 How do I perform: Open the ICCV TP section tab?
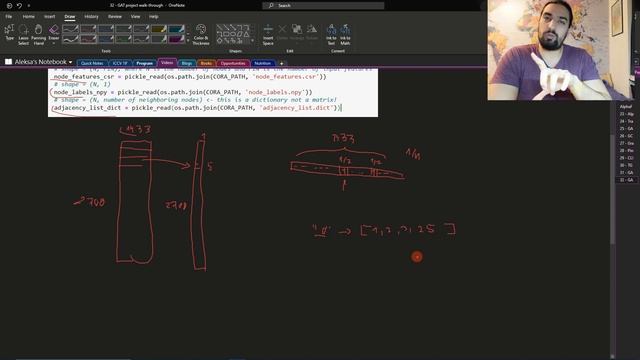(x=120, y=63)
